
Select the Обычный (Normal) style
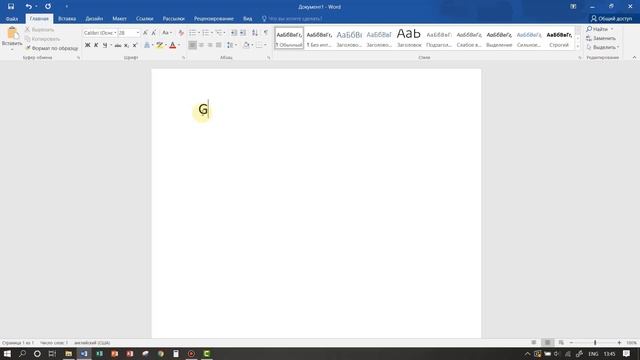[x=289, y=38]
